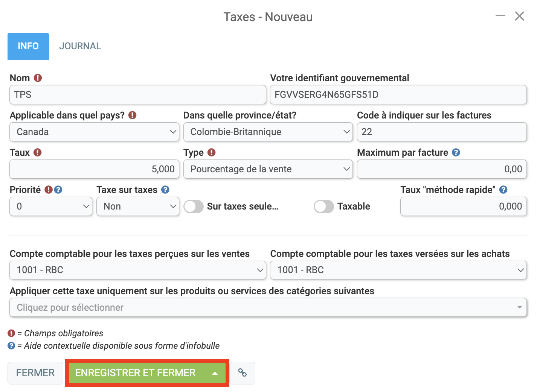
Task: Click the FERMER button
Action: click(x=35, y=373)
